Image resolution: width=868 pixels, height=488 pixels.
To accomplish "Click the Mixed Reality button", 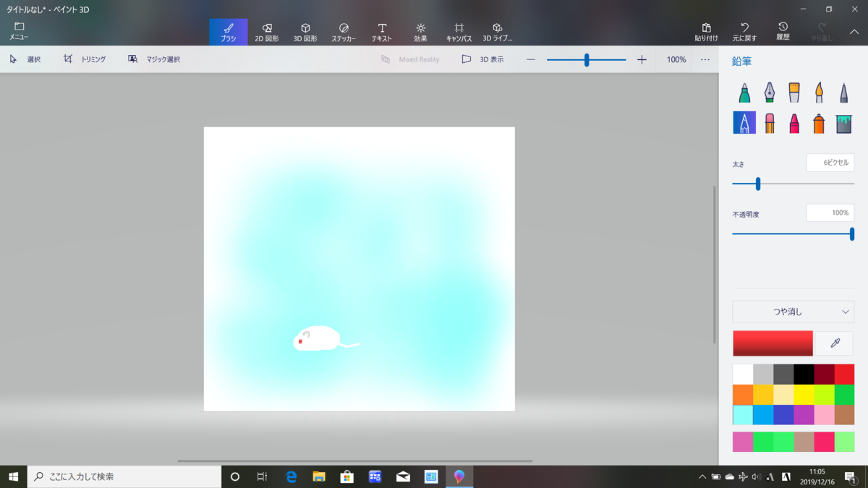I will point(410,59).
